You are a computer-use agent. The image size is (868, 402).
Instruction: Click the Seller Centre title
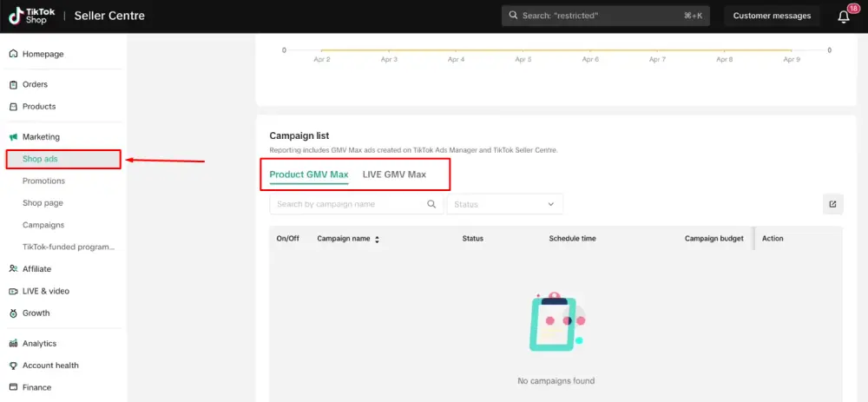pyautogui.click(x=109, y=16)
